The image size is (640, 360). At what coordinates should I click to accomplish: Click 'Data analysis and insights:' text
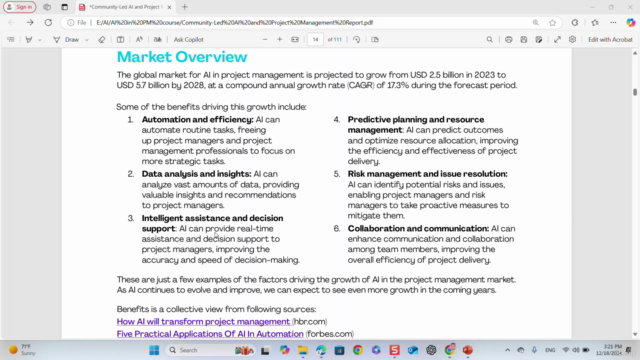[197, 174]
